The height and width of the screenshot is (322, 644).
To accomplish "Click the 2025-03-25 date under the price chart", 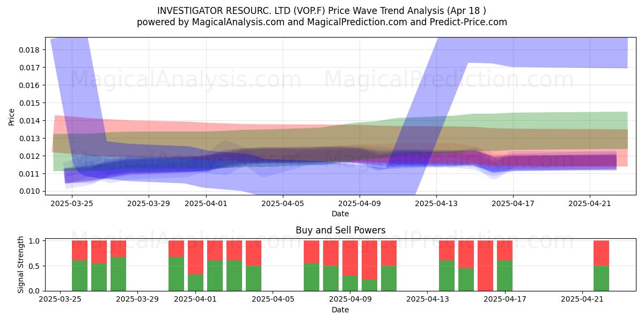I will click(x=72, y=204).
